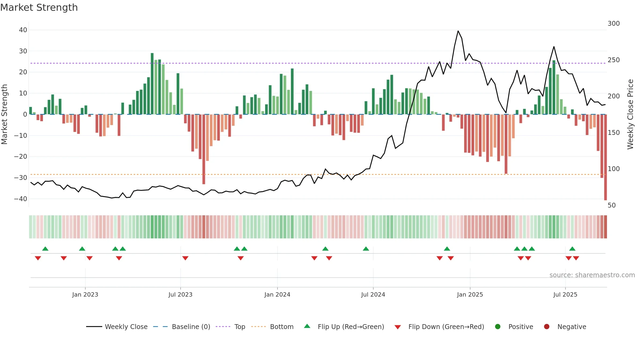Click the red Flip Down triangle legend icon
This screenshot has height=362, width=644.
pyautogui.click(x=398, y=327)
